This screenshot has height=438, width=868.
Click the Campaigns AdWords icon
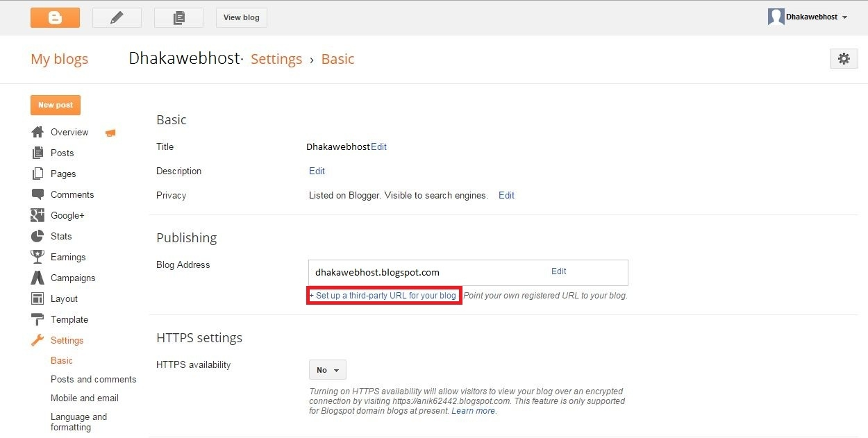tap(37, 278)
